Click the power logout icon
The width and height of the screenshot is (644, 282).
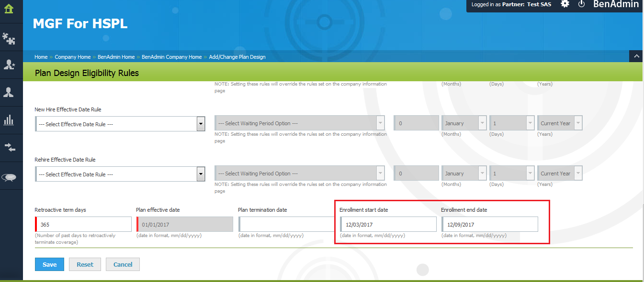tap(582, 4)
